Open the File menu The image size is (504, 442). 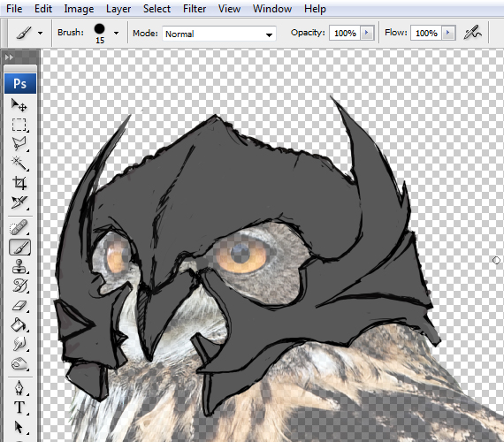[14, 9]
